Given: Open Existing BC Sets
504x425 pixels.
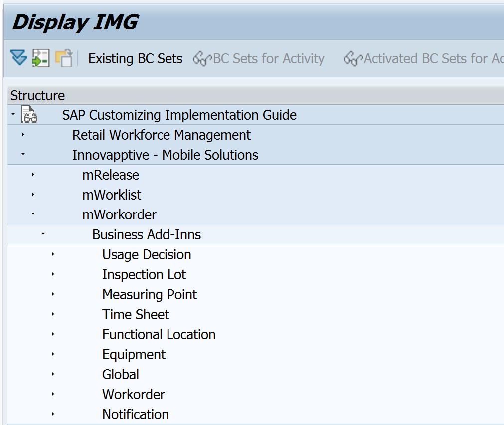Looking at the screenshot, I should (x=135, y=59).
